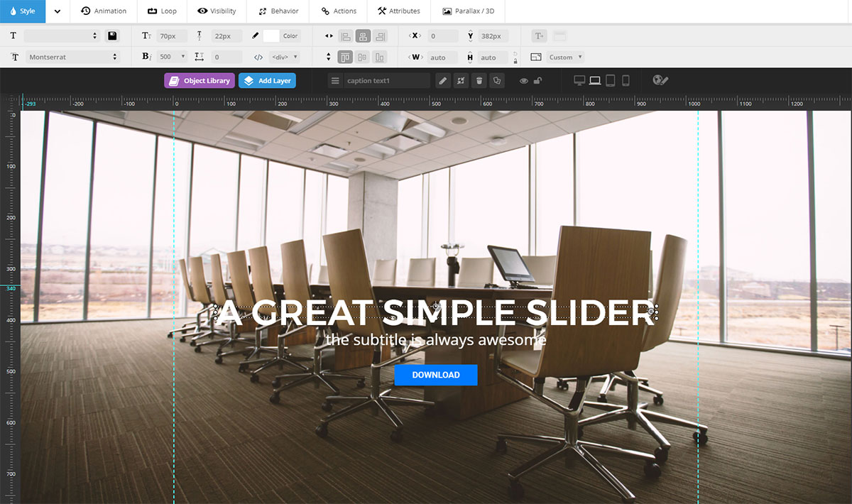Screen dimensions: 852x504
Task: Click the Object Library button
Action: click(200, 81)
